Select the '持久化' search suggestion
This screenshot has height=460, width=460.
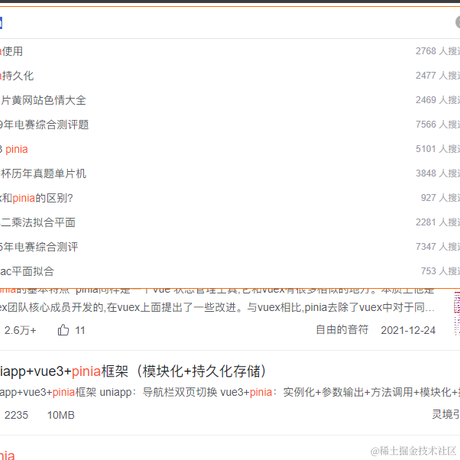[17, 76]
